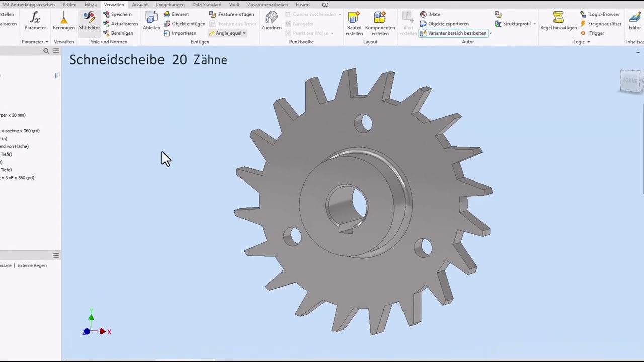
Task: Click Speichern in Stile und Normen
Action: (118, 14)
